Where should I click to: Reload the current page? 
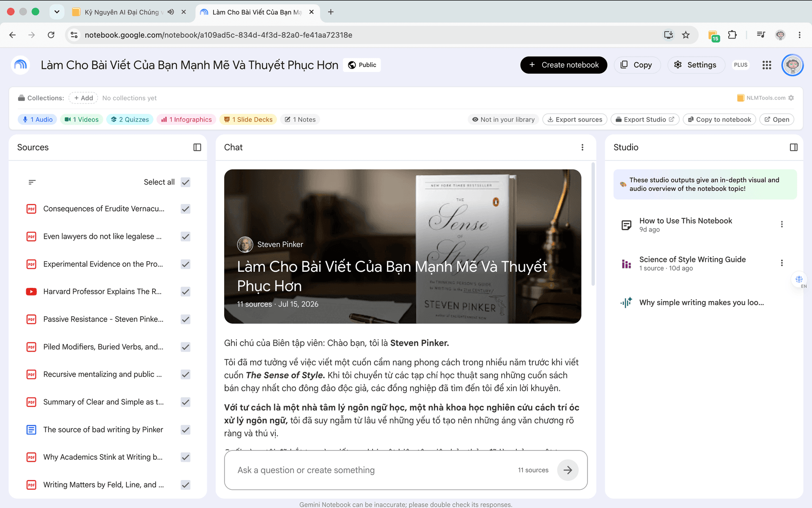[51, 35]
